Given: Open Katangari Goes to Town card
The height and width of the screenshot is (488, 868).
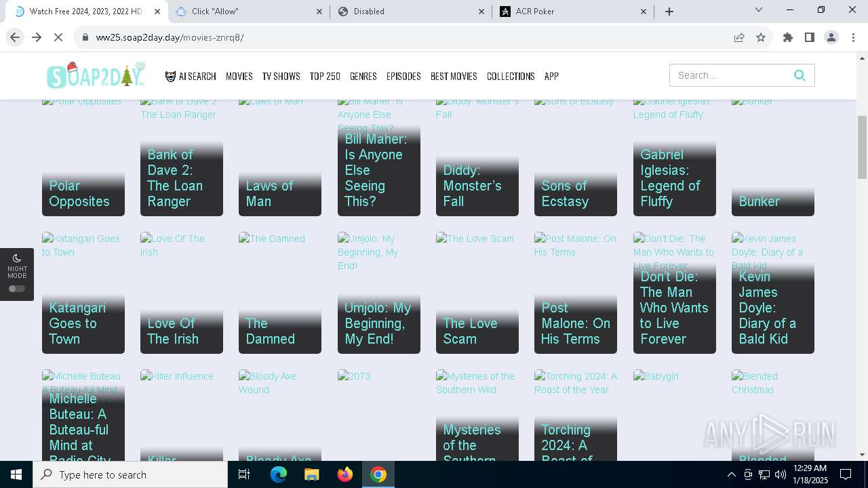Looking at the screenshot, I should (x=83, y=293).
